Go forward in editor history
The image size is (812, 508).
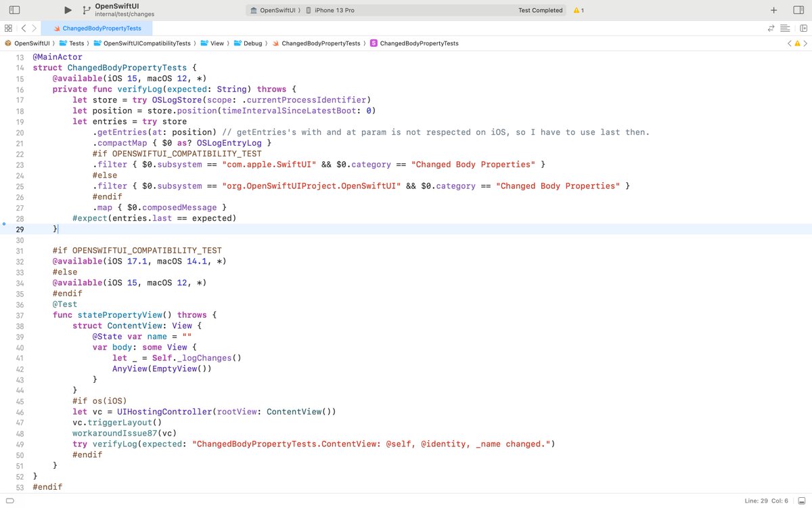click(34, 28)
